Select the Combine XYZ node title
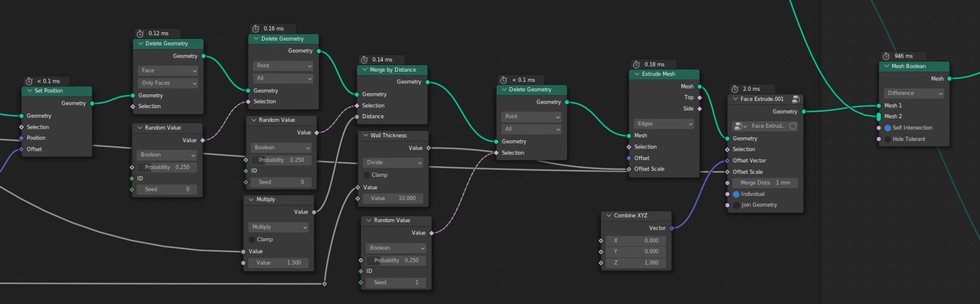The image size is (980, 304). click(631, 216)
